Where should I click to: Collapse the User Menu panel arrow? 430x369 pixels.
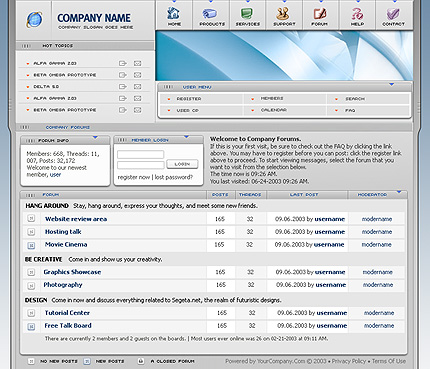click(392, 85)
